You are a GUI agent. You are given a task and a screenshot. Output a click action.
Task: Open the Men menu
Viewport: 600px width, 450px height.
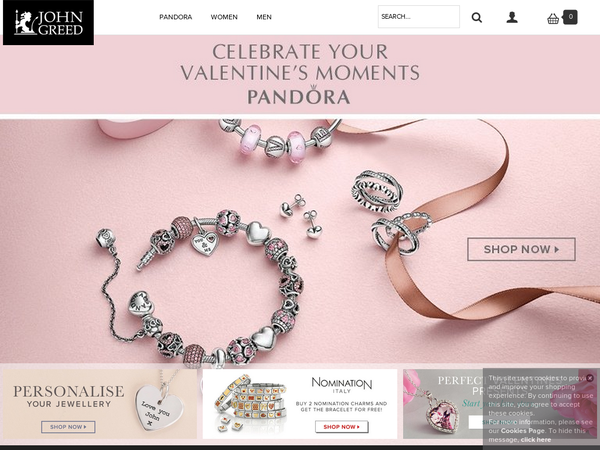pyautogui.click(x=264, y=17)
